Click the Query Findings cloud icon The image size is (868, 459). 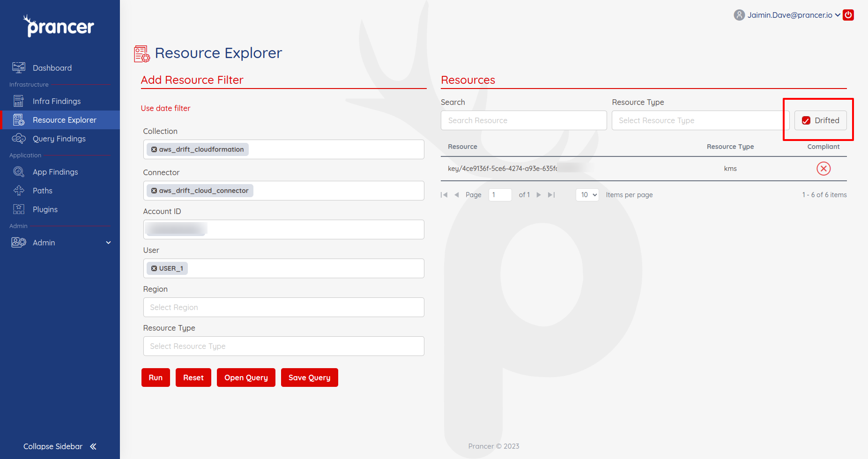tap(19, 139)
